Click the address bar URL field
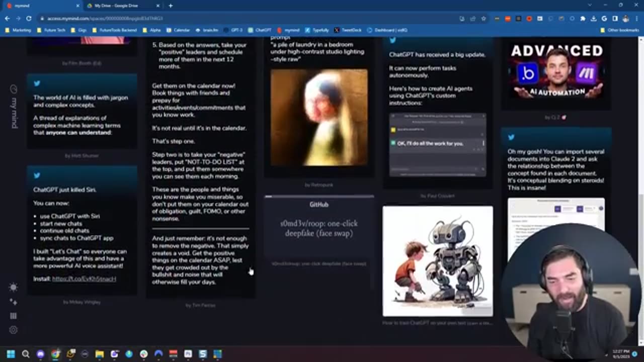644x362 pixels. tap(247, 19)
